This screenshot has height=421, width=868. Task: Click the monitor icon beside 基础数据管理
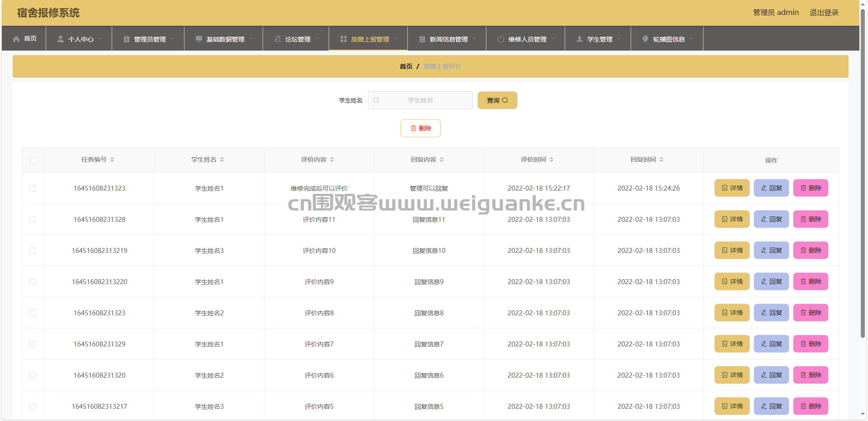click(198, 39)
